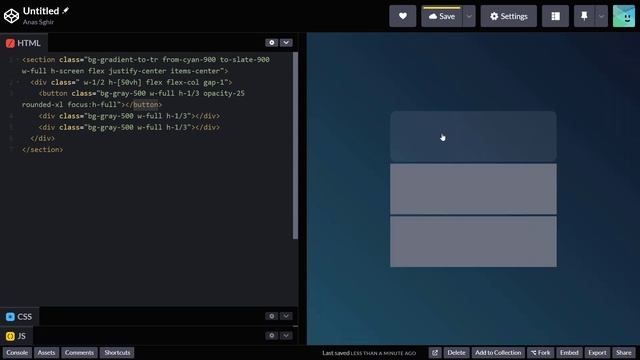Open JS editor settings gear
This screenshot has height=360, width=640.
coord(271,336)
